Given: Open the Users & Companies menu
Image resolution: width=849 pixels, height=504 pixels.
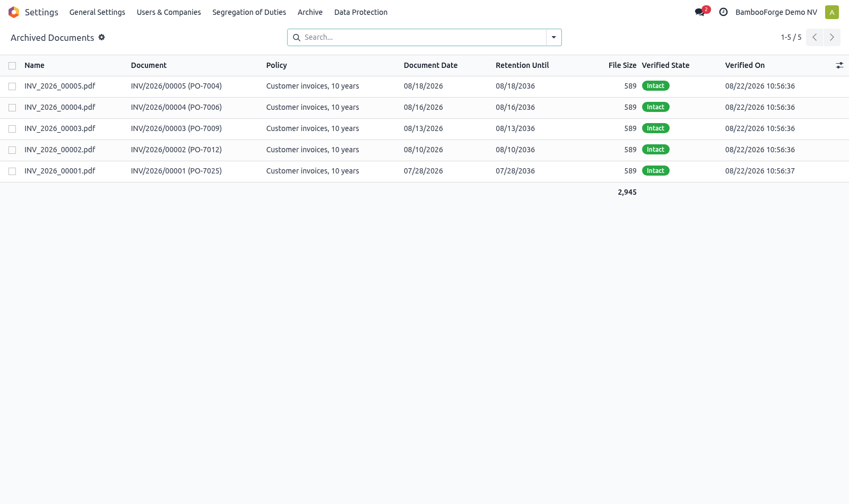Looking at the screenshot, I should 169,12.
